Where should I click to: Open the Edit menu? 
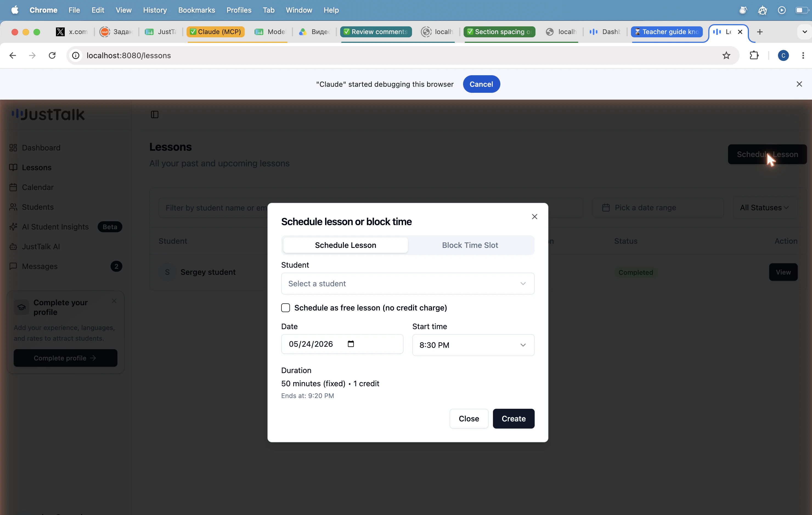(98, 10)
